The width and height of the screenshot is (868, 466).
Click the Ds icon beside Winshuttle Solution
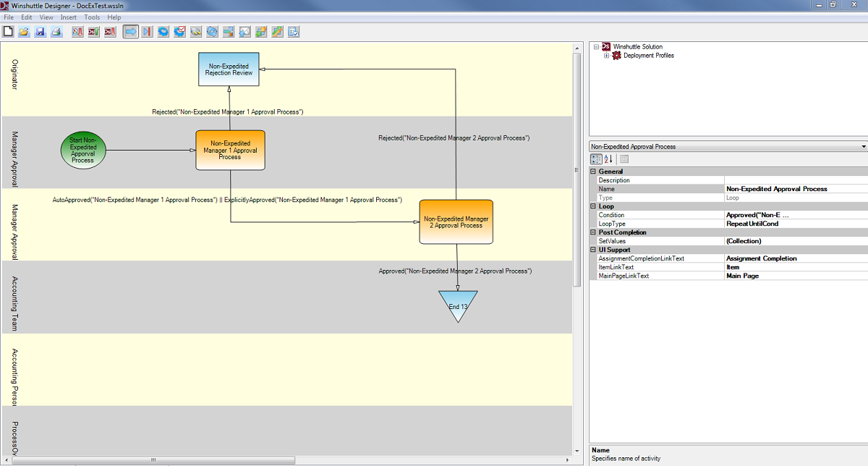(606, 46)
